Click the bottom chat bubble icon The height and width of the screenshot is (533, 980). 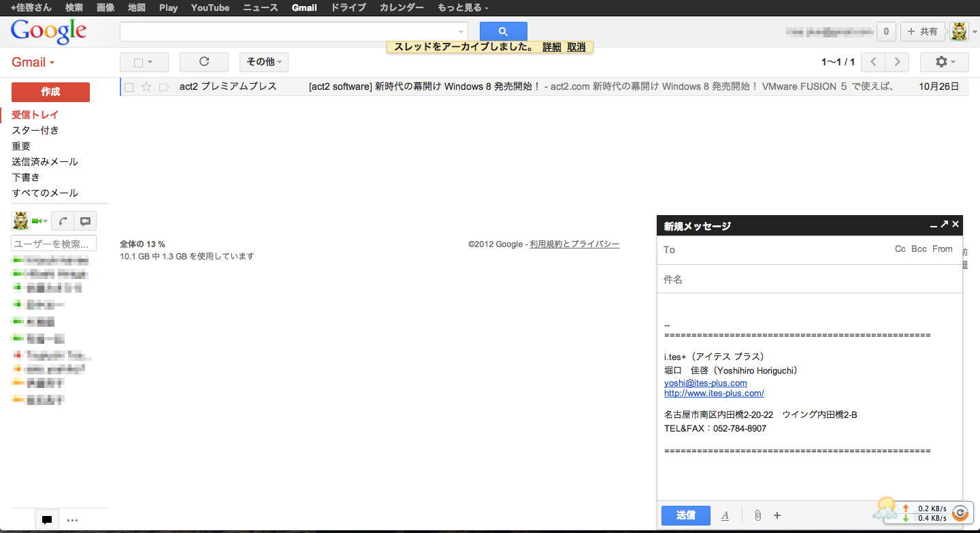pos(47,520)
